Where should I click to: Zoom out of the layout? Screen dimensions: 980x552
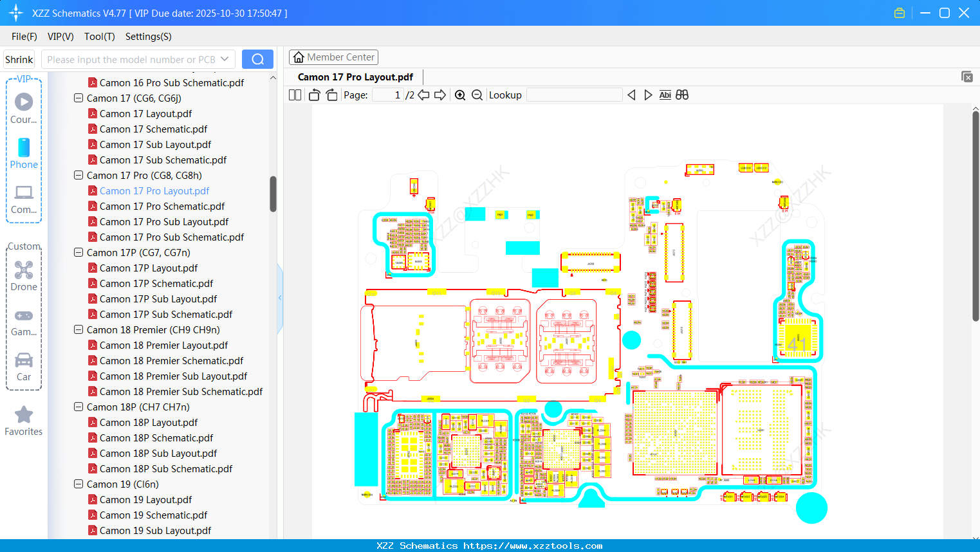coord(477,95)
